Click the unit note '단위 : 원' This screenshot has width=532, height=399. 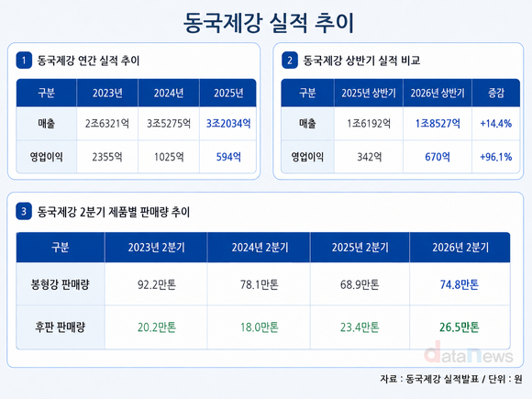(x=505, y=379)
